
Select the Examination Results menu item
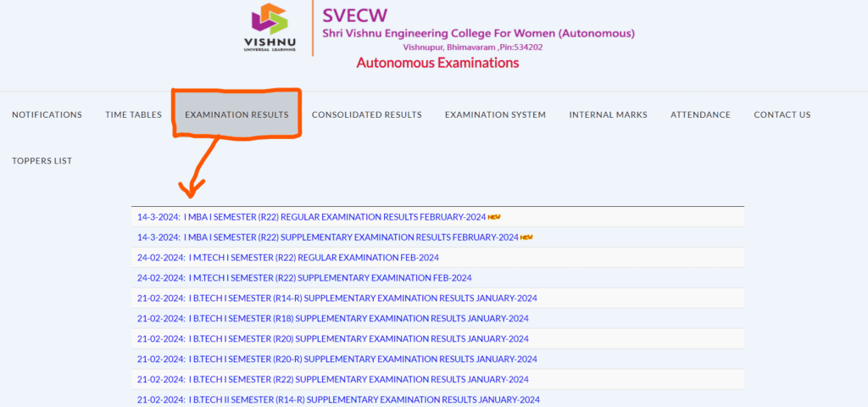236,114
